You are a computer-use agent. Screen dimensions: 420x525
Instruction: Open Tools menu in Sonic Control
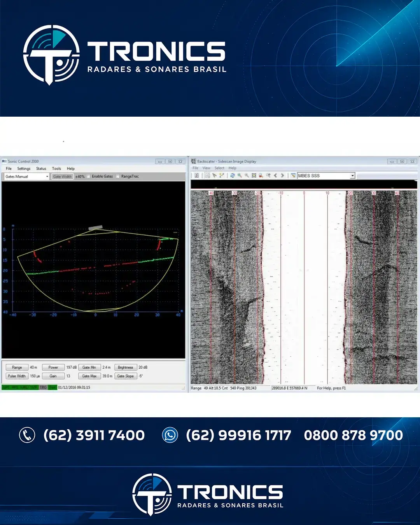(56, 168)
